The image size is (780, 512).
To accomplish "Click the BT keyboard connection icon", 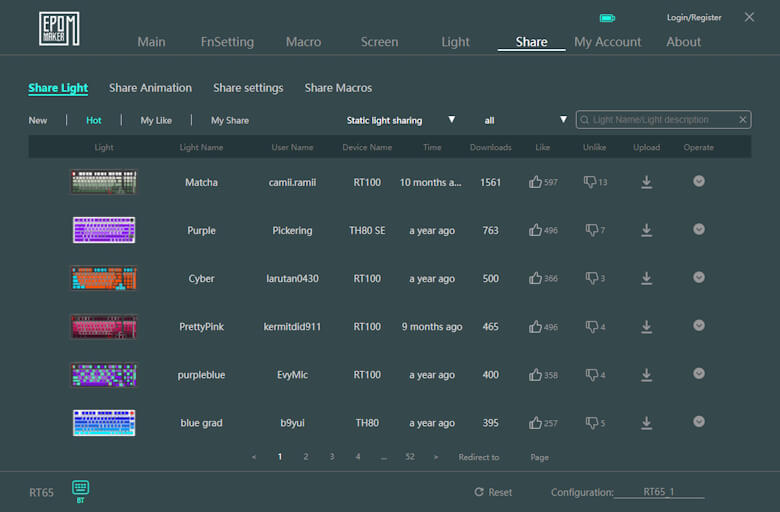I will point(81,488).
